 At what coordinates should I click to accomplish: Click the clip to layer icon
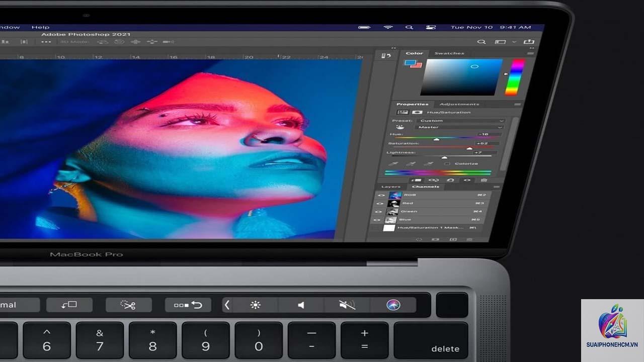tap(417, 179)
